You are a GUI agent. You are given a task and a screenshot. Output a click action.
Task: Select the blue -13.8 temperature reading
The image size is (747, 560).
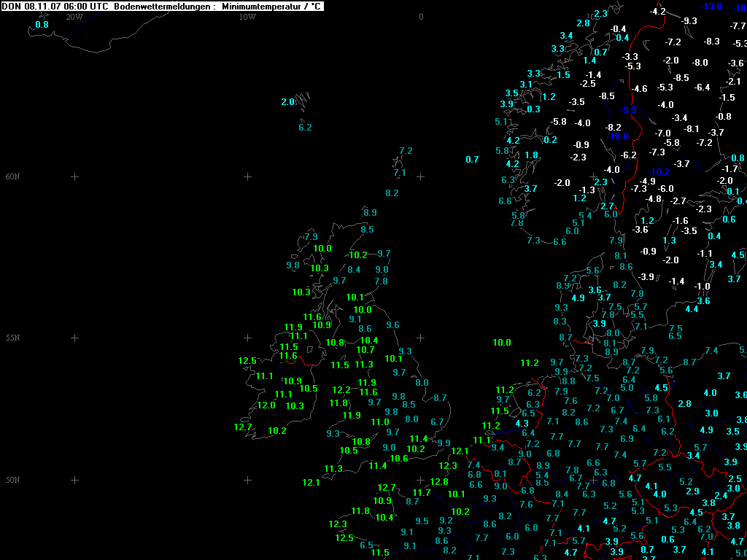click(711, 7)
